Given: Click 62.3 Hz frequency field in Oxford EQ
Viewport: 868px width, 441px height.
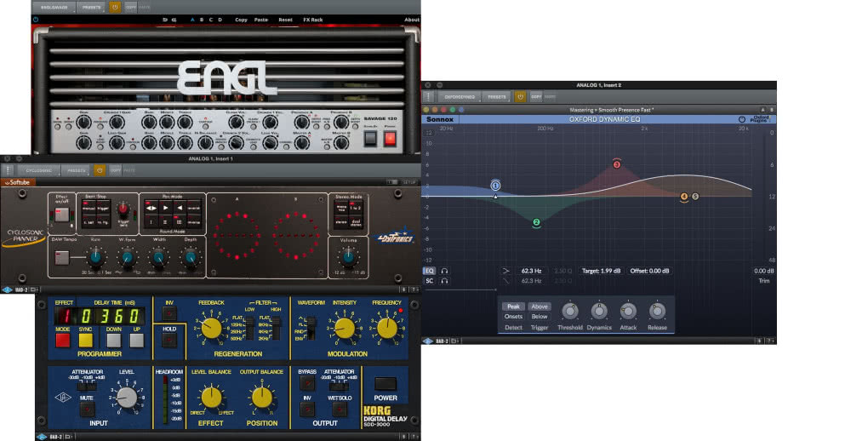Looking at the screenshot, I should click(x=531, y=271).
